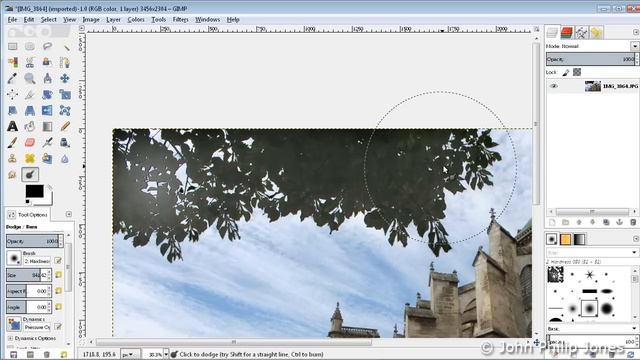The image size is (640, 360).
Task: Select the Zoom magnifier tool
Action: pyautogui.click(x=30, y=78)
